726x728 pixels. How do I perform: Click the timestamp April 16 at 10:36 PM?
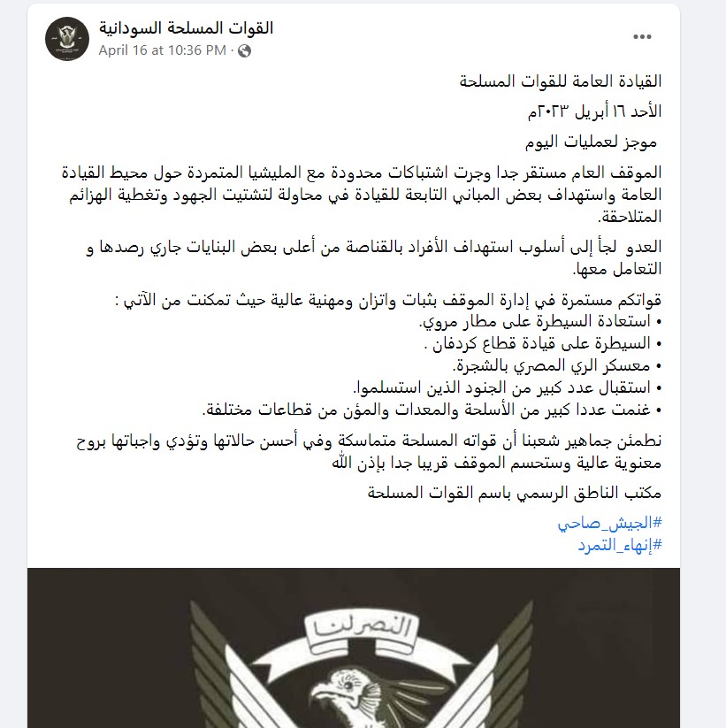click(x=162, y=50)
